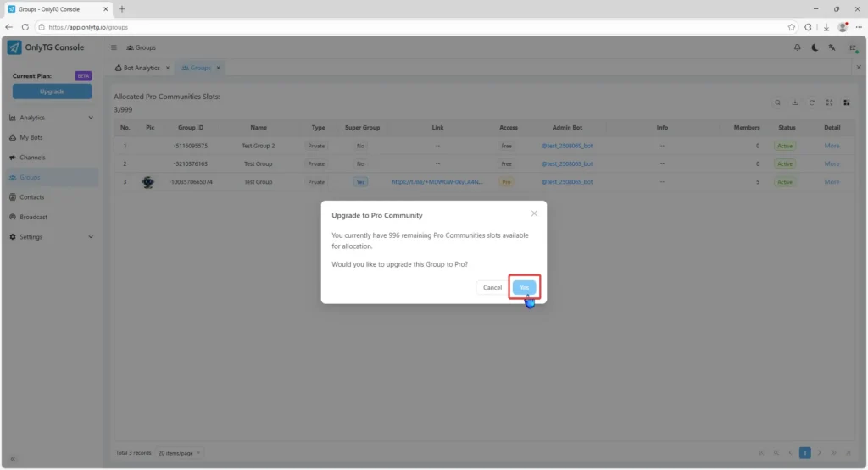Open the notifications bell
Screen dimensions: 868x470
coord(797,47)
